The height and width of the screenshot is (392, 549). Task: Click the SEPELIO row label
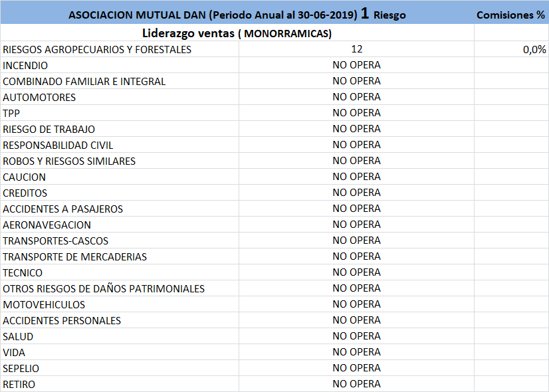[21, 369]
